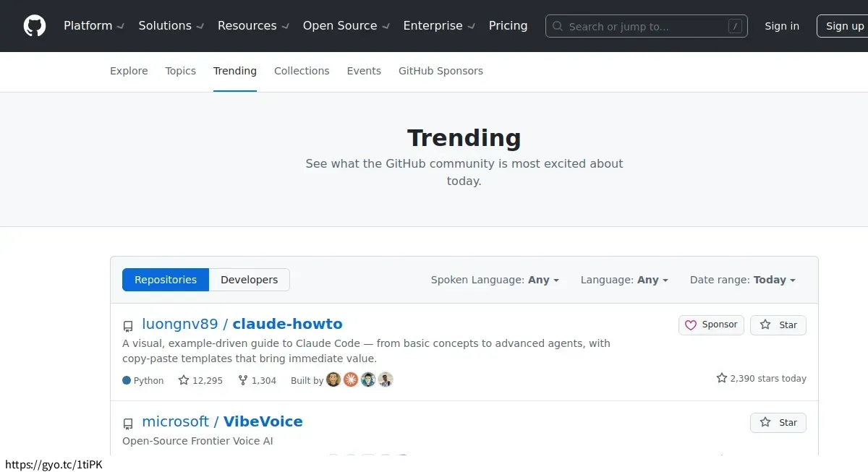The width and height of the screenshot is (868, 472).
Task: Open the GitHub logo homepage link
Action: tap(35, 26)
